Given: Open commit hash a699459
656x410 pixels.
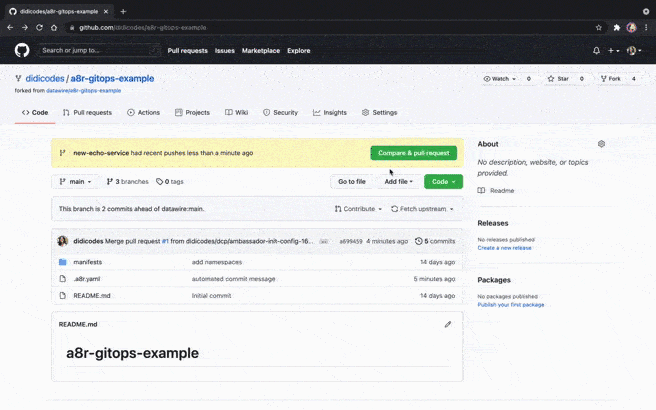Looking at the screenshot, I should 351,241.
